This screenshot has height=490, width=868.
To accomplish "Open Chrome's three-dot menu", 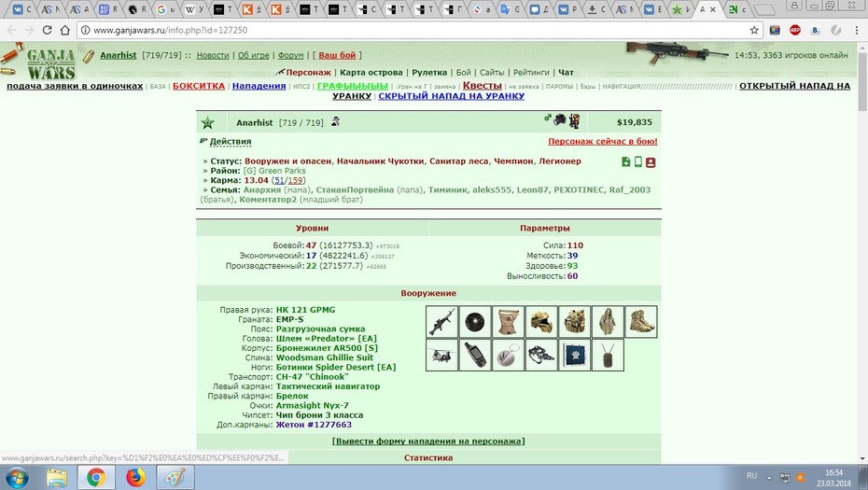I will [857, 30].
